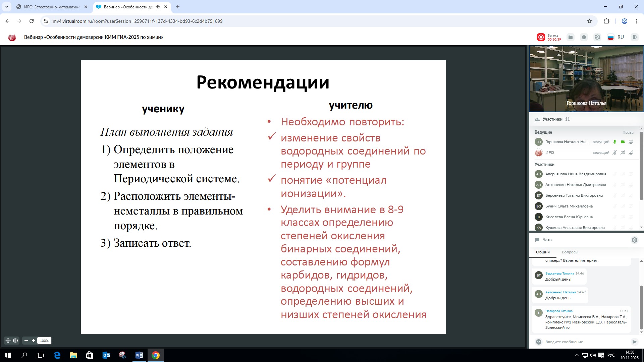Viewport: 644px width, 362px height.
Task: Zoom out slide with minus button
Action: (26, 341)
